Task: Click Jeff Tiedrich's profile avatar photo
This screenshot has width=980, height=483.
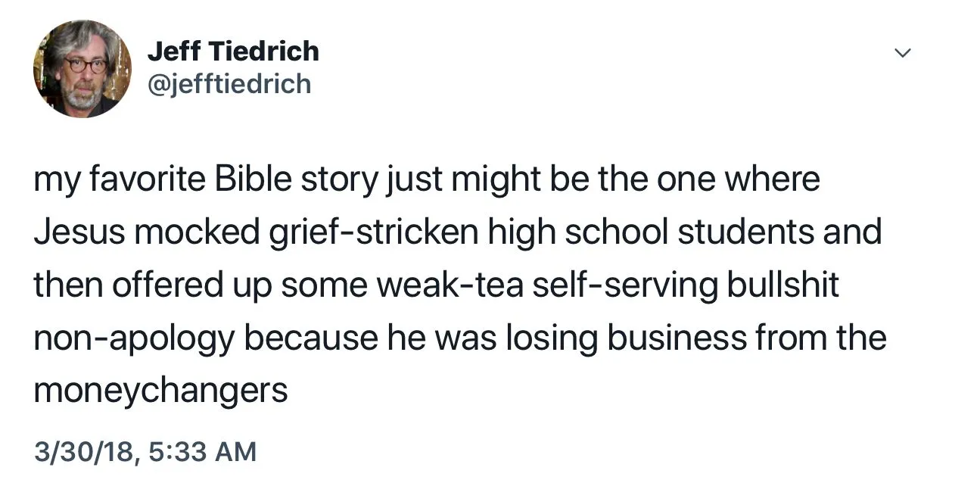Action: pos(82,69)
